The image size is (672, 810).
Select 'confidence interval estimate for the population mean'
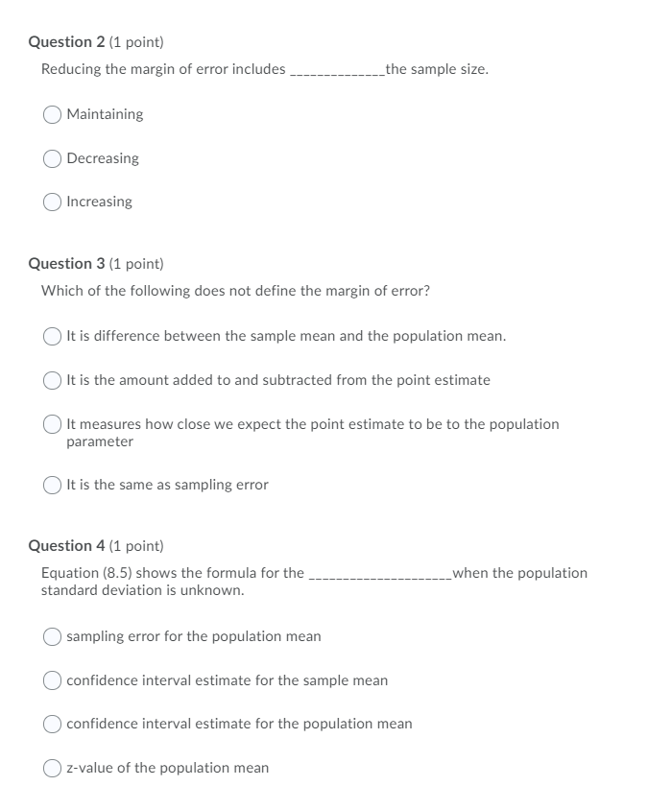(53, 724)
